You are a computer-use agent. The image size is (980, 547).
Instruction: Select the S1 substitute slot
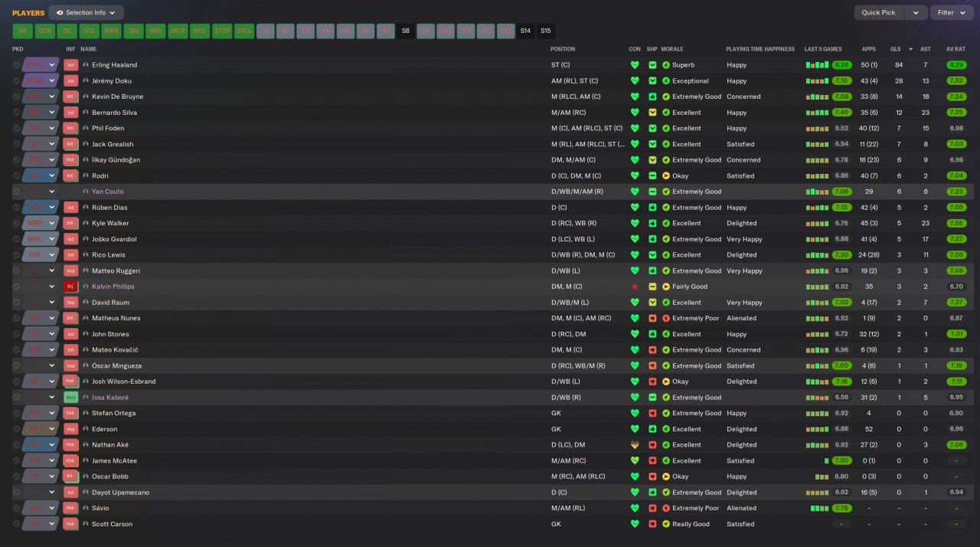(266, 31)
